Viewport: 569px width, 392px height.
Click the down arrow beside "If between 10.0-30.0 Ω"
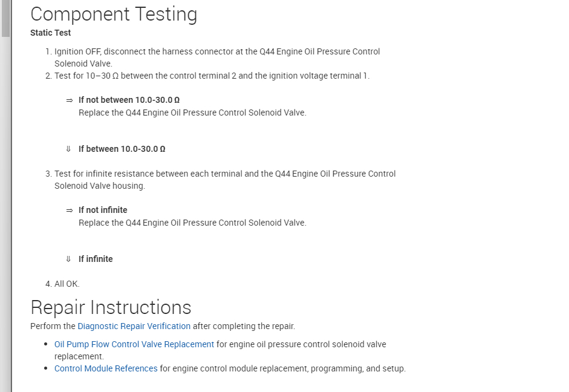pyautogui.click(x=69, y=149)
